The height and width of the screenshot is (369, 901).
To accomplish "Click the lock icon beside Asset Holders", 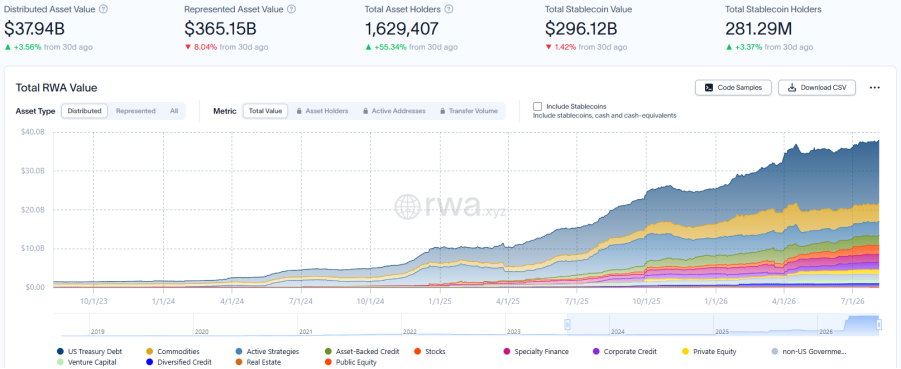I will [x=300, y=111].
